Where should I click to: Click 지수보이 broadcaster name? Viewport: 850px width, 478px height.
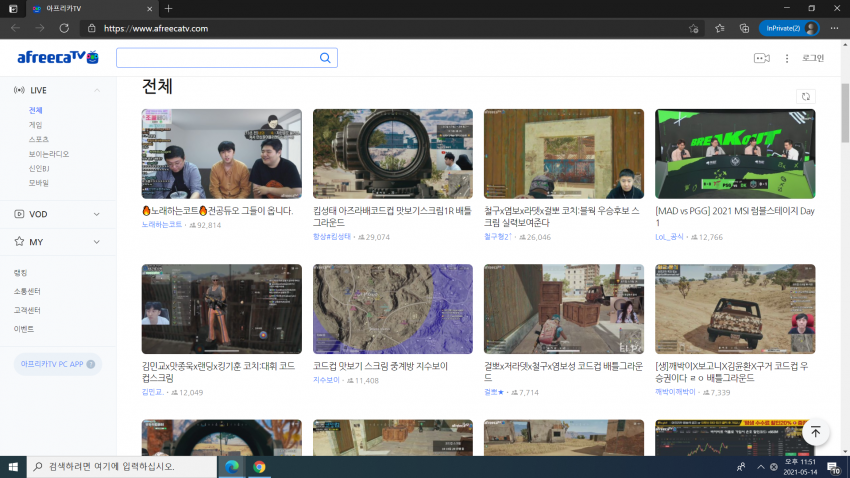pyautogui.click(x=326, y=380)
